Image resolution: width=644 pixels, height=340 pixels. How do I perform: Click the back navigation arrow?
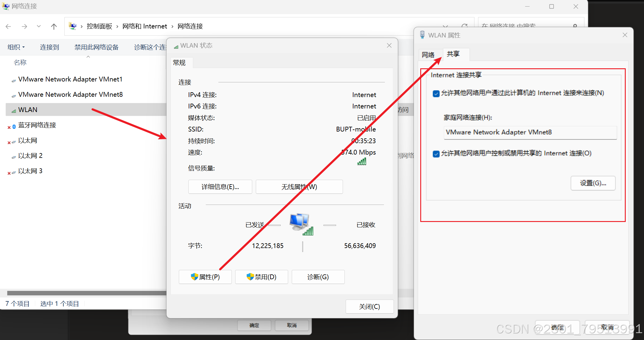[8, 26]
